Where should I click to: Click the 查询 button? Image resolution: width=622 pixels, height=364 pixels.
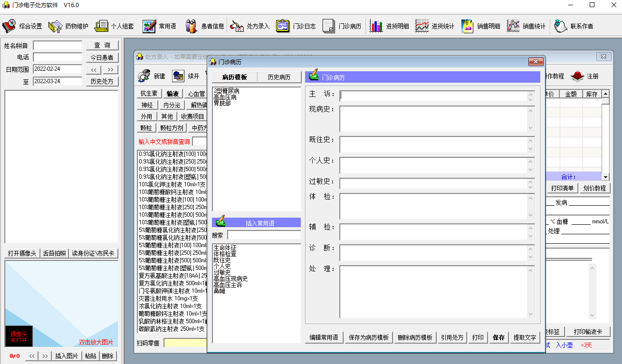click(102, 45)
